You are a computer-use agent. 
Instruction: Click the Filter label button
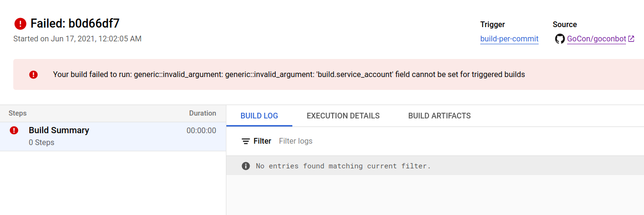[x=262, y=141]
